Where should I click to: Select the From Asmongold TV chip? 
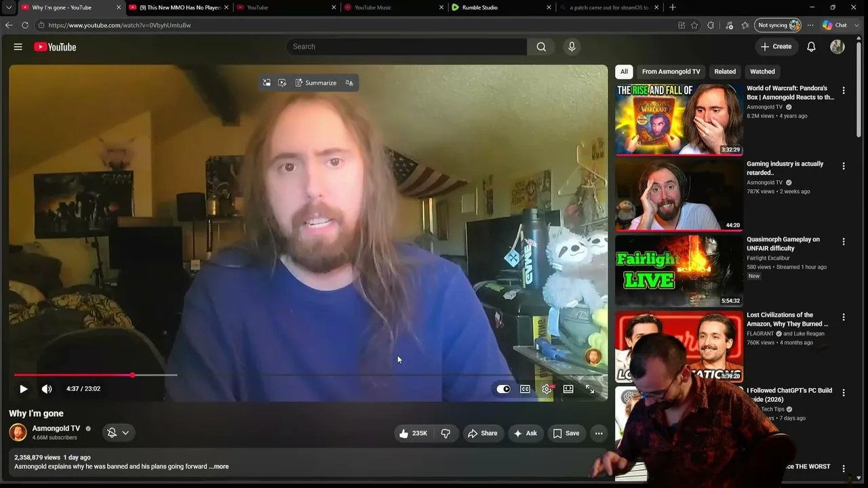[x=671, y=71]
